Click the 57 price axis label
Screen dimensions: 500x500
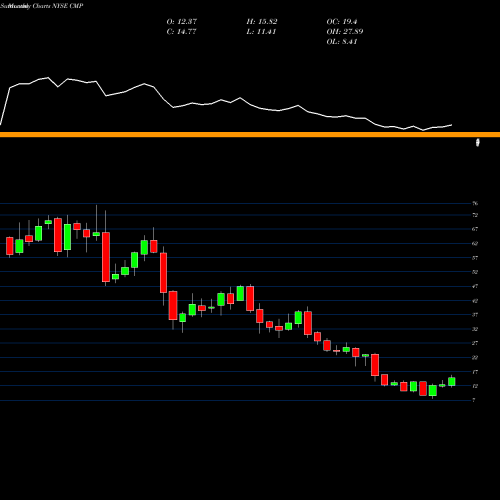[475, 258]
